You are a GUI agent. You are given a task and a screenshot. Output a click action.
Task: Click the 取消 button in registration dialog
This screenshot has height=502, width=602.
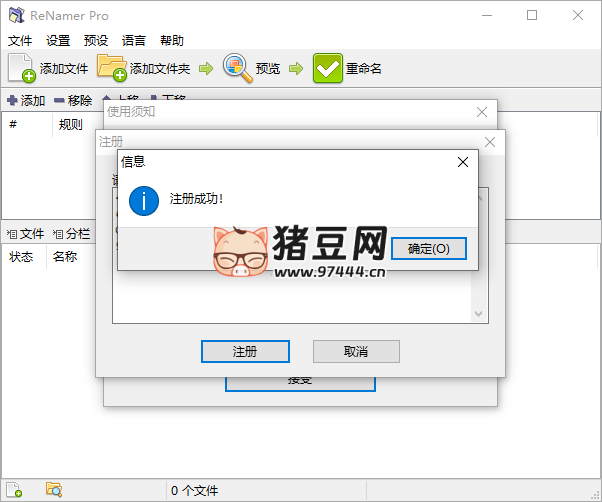(356, 351)
